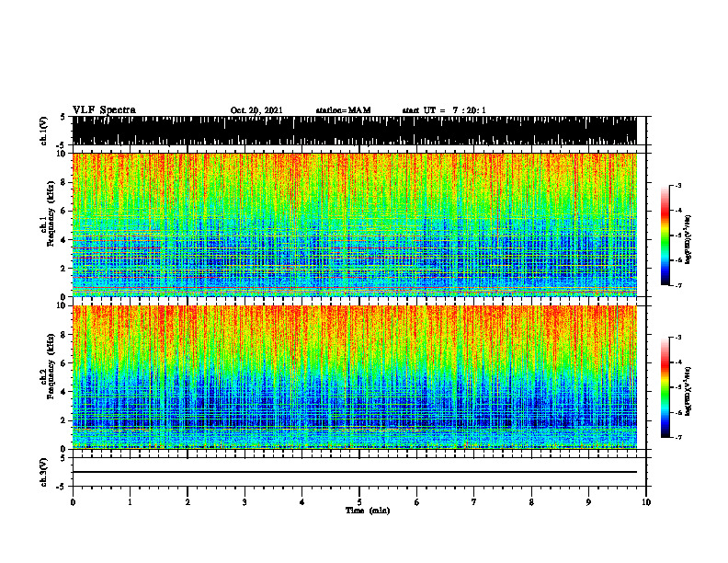728x563 pixels.
Task: Click the "ch.3(V)" axis label
Action: 43,472
